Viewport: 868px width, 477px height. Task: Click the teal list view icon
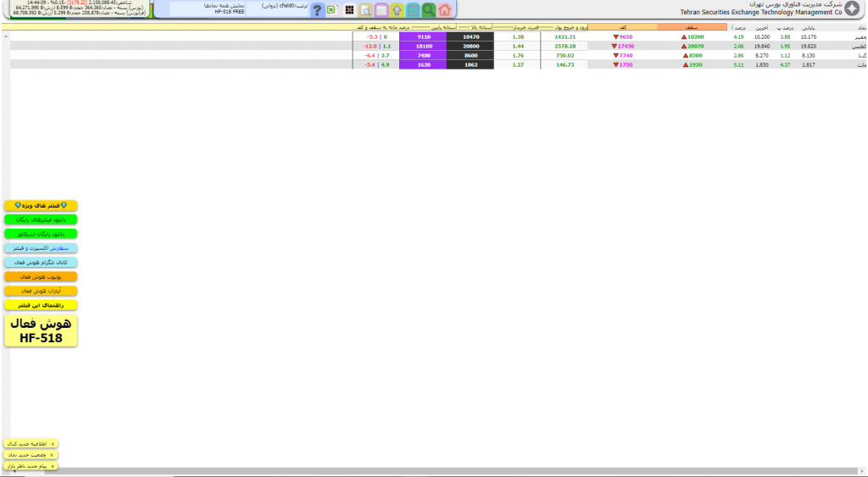click(413, 9)
